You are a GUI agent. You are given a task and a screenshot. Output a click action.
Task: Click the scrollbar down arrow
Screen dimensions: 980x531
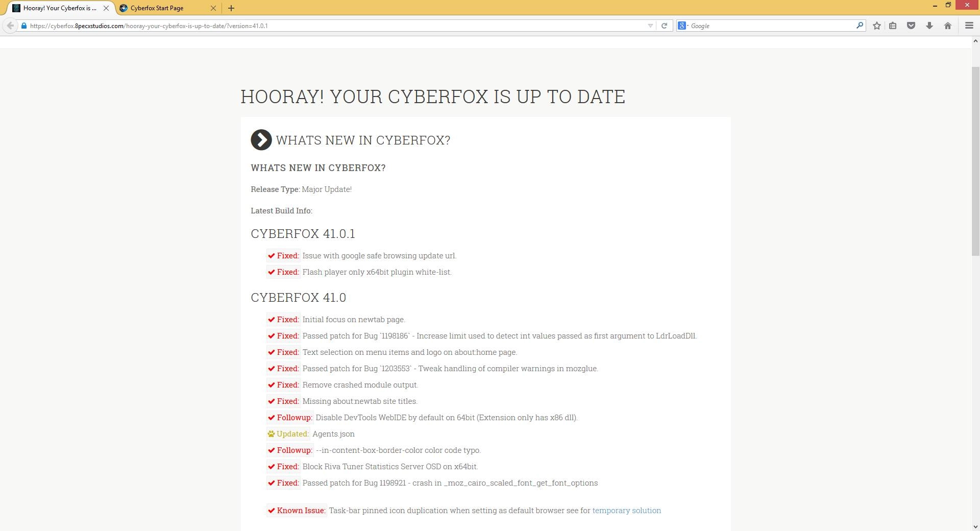coord(975,526)
